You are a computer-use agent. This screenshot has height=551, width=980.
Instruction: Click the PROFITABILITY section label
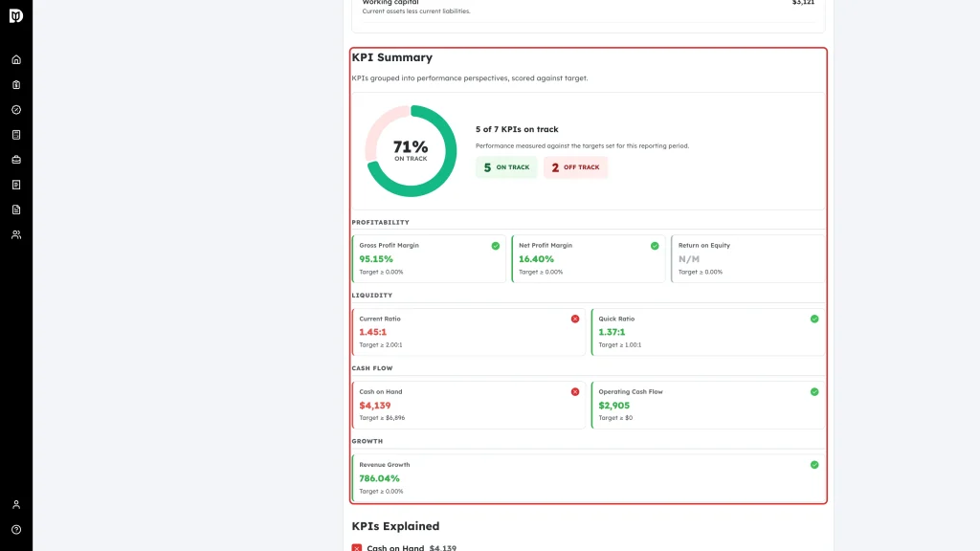pos(381,222)
